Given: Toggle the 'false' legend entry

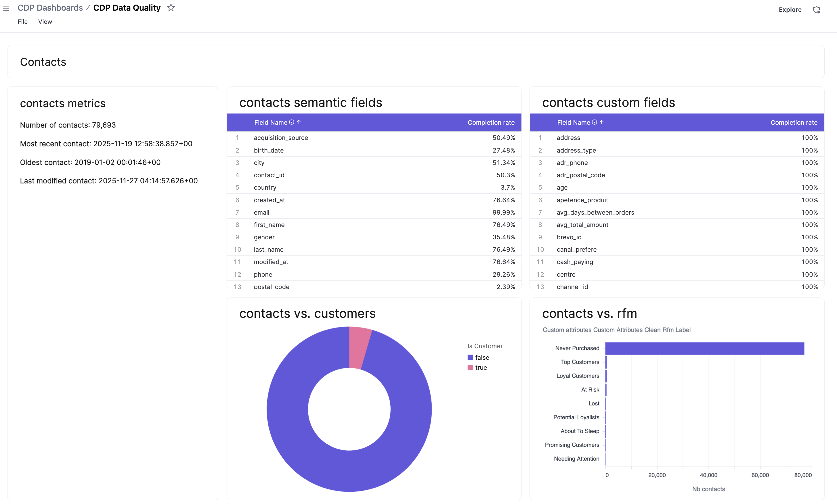Looking at the screenshot, I should 482,357.
